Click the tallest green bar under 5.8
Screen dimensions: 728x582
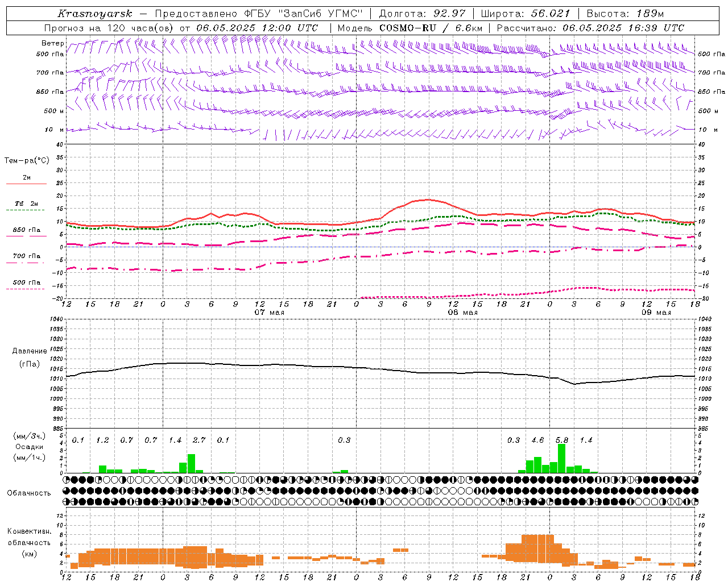pos(562,458)
